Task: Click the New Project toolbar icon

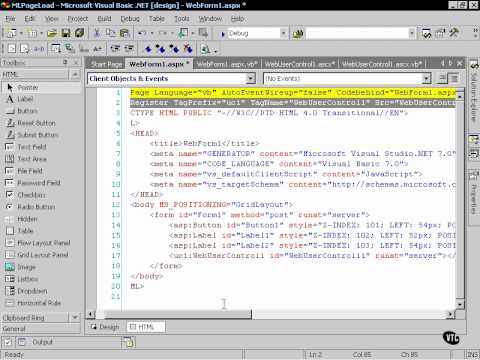Action: pyautogui.click(x=12, y=33)
